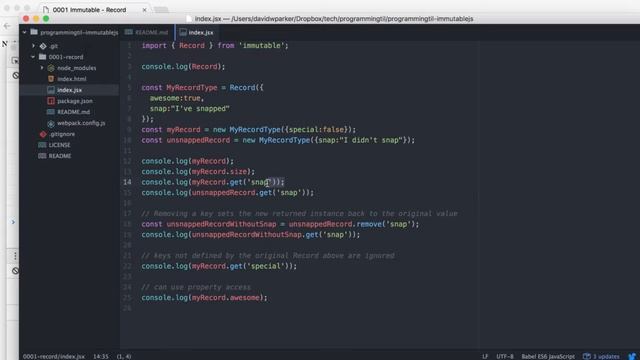
Task: Open webpack.config.js from the tree
Action: 81,123
